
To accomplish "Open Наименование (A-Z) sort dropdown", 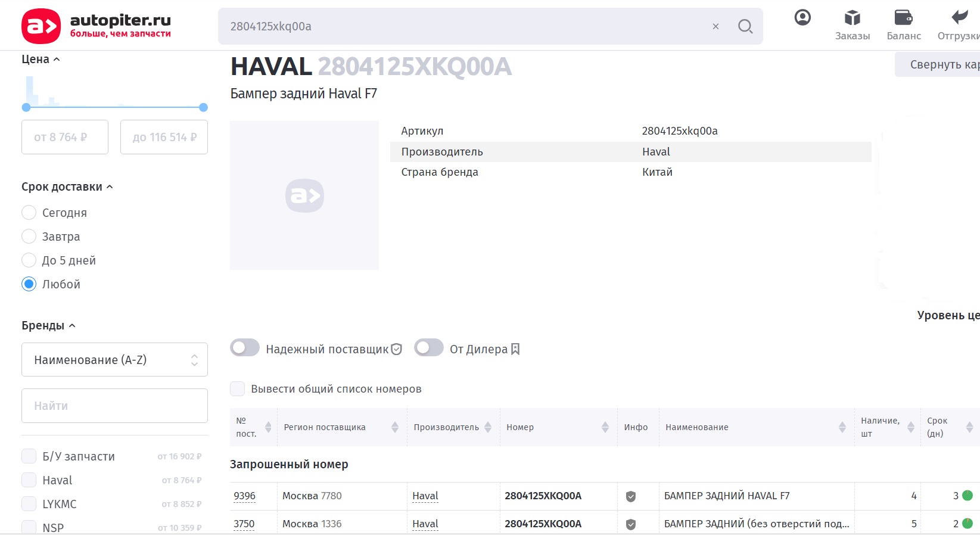I will (x=114, y=360).
